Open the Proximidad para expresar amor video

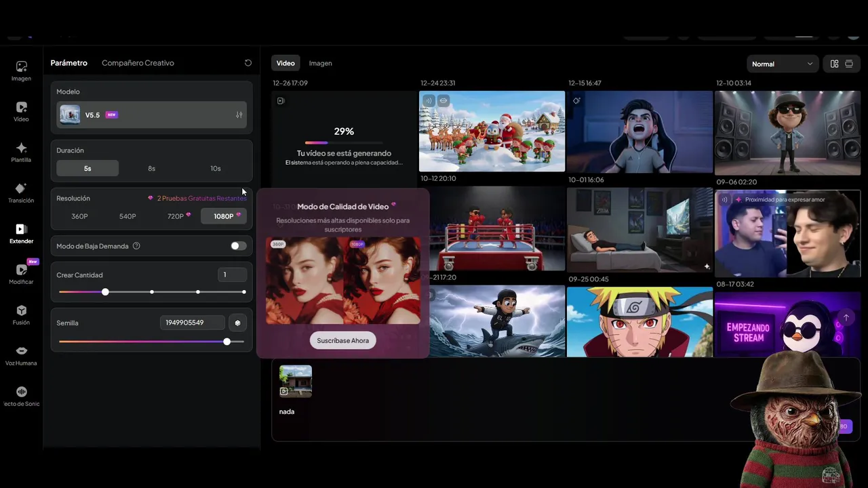(x=787, y=234)
